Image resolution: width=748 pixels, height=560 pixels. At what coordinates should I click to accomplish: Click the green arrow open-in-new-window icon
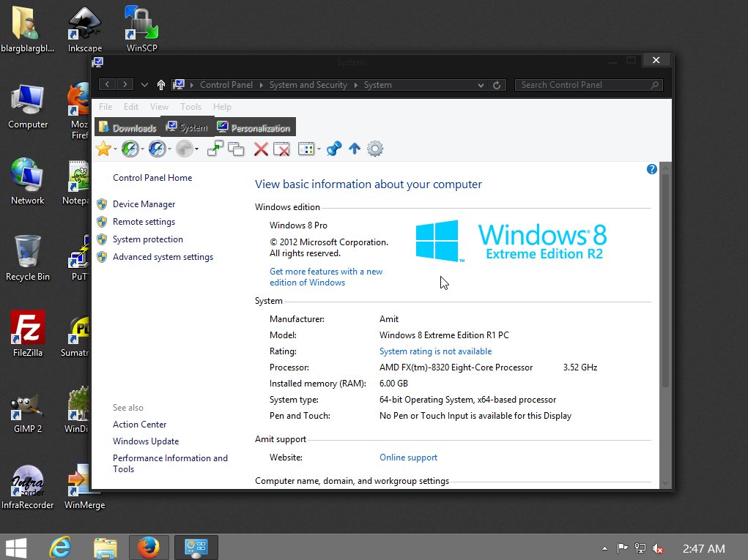click(215, 149)
